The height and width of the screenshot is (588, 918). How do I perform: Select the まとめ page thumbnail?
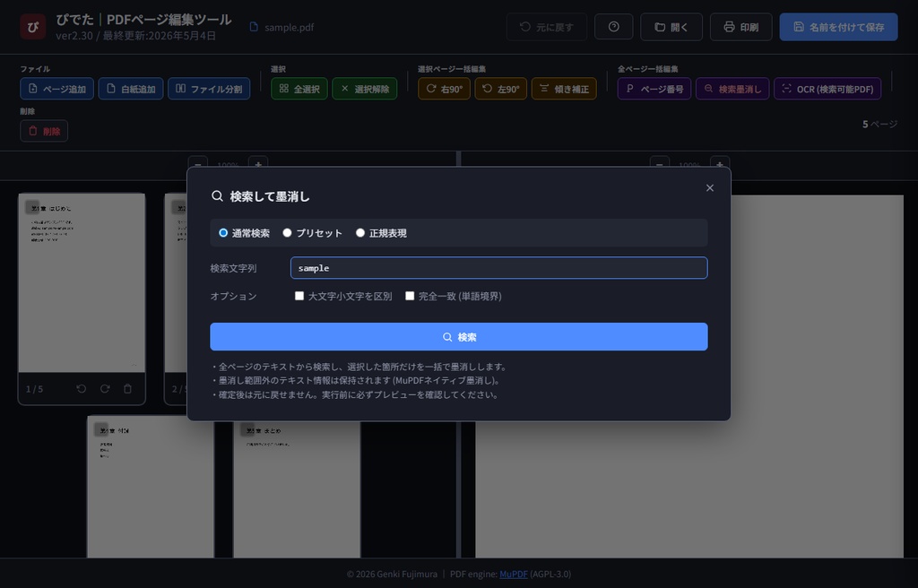click(x=297, y=487)
